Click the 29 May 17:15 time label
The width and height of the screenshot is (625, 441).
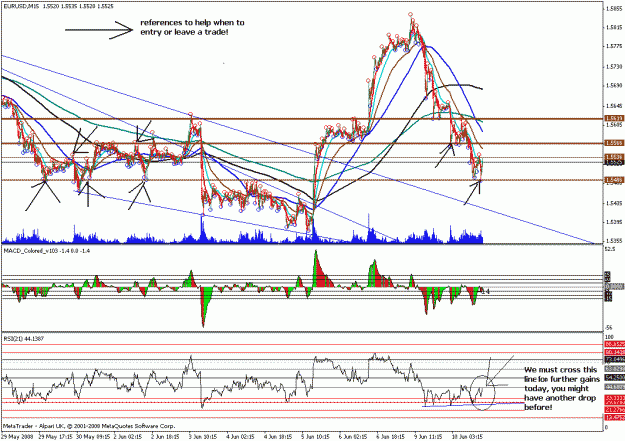pyautogui.click(x=55, y=437)
